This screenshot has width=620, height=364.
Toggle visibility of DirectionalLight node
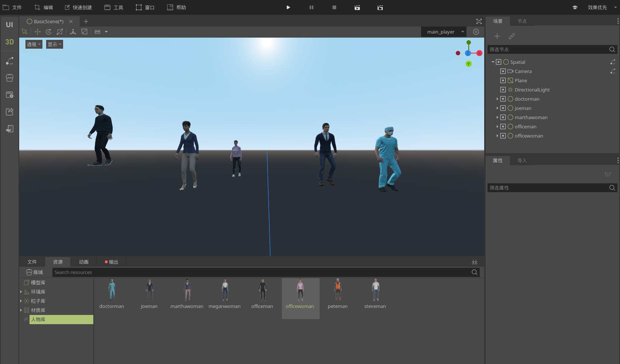pos(503,90)
